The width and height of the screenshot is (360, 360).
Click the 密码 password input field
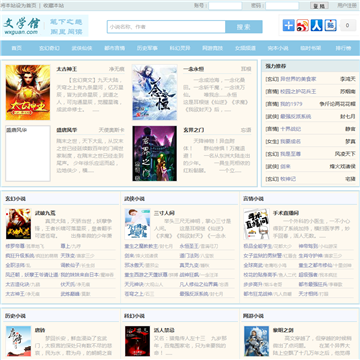click(x=282, y=6)
